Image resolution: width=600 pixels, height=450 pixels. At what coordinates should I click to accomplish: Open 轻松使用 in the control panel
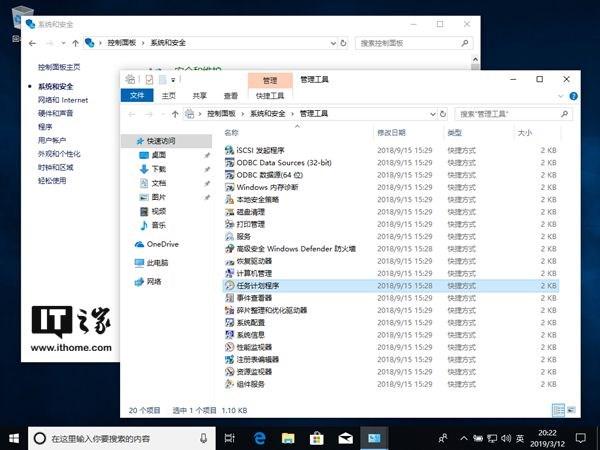tap(52, 181)
